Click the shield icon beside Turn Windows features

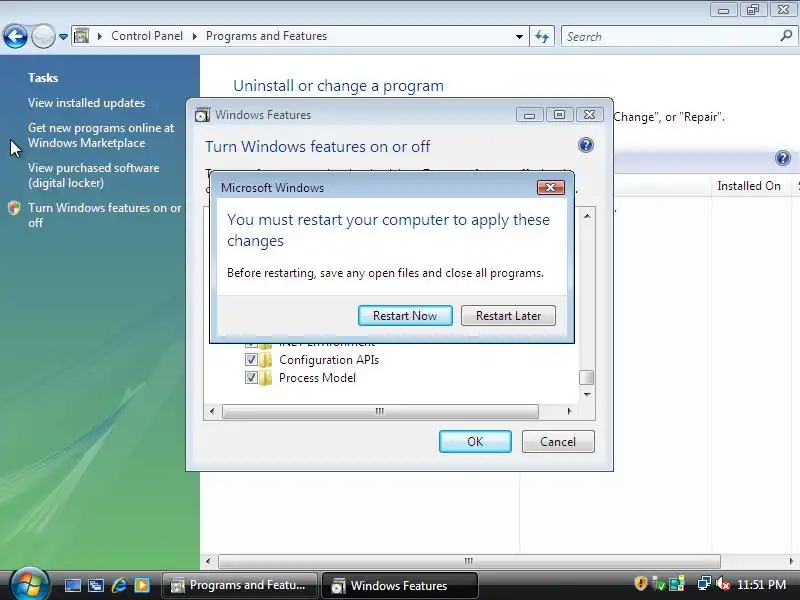(14, 208)
